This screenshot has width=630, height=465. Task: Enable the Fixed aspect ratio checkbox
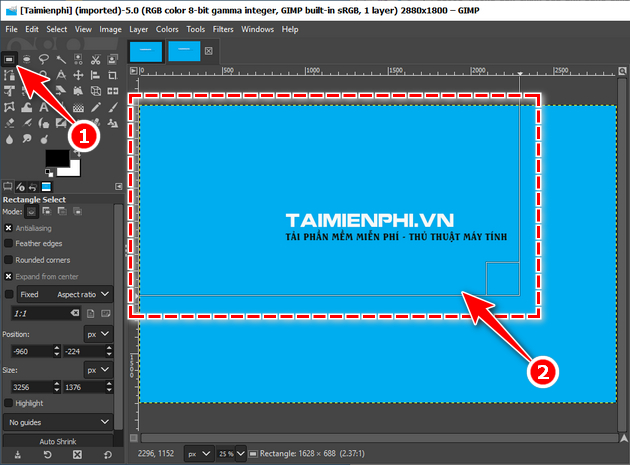point(8,295)
